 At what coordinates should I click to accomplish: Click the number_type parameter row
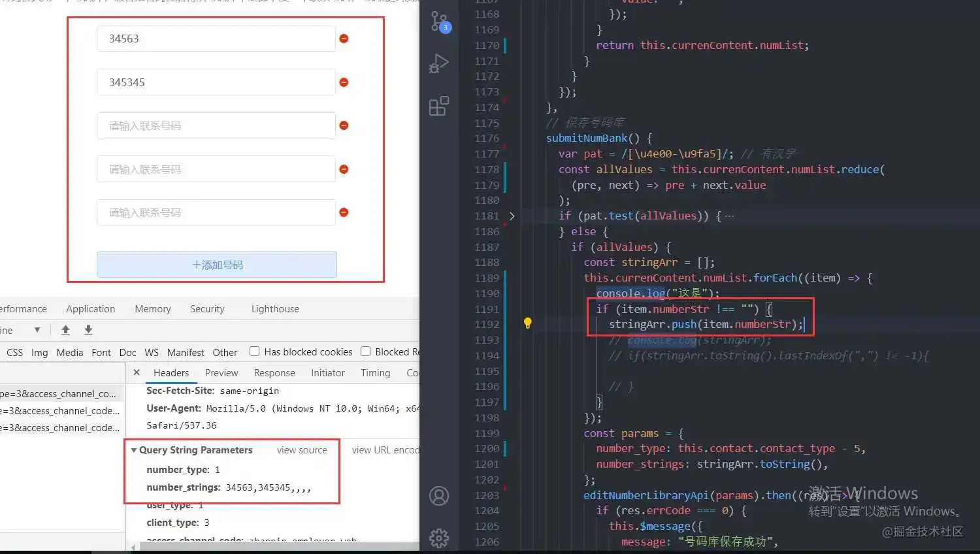183,470
